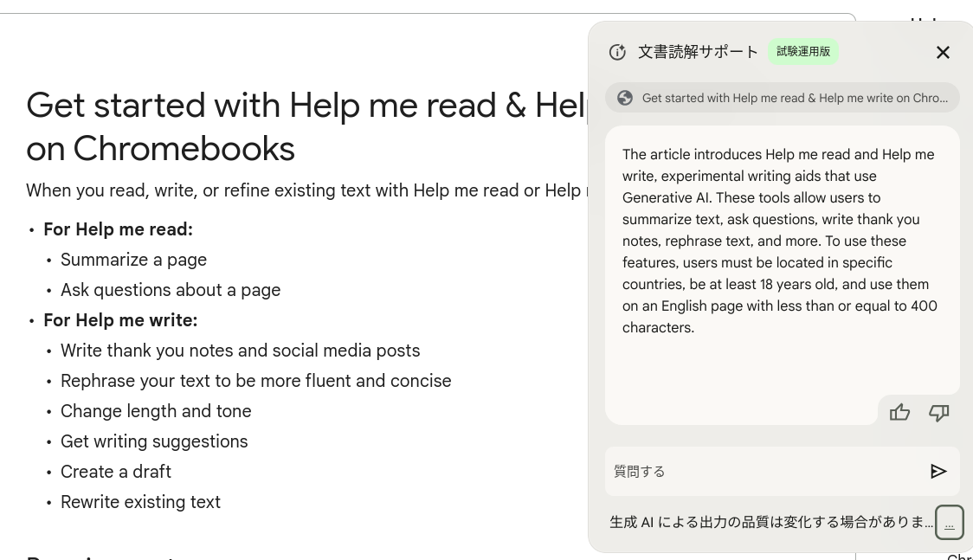This screenshot has height=560, width=973.
Task: Click the 試験運用版 badge
Action: tap(803, 51)
